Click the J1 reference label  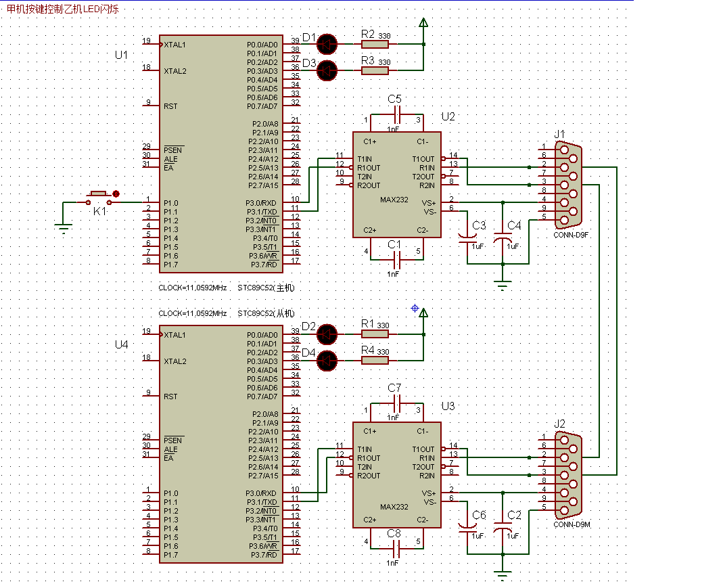559,134
